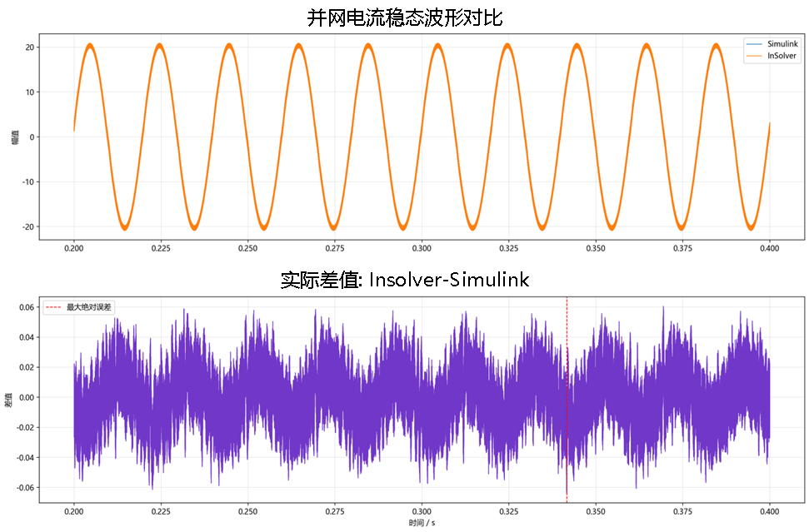This screenshot has height=532, width=809.
Task: Click the orange InSolver legend line sample
Action: [754, 56]
